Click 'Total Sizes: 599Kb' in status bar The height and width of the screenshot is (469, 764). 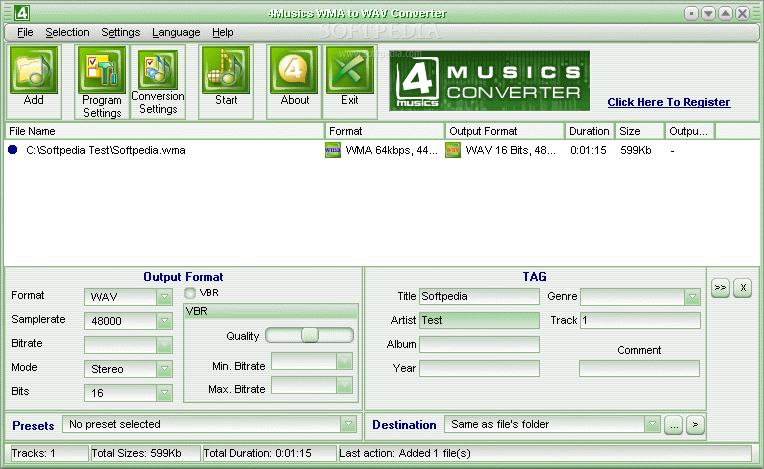145,453
